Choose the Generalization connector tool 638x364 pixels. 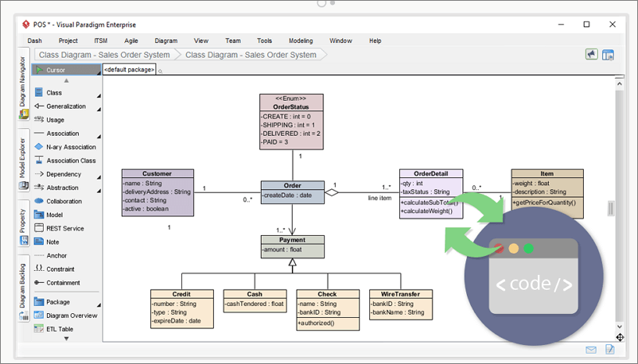66,106
